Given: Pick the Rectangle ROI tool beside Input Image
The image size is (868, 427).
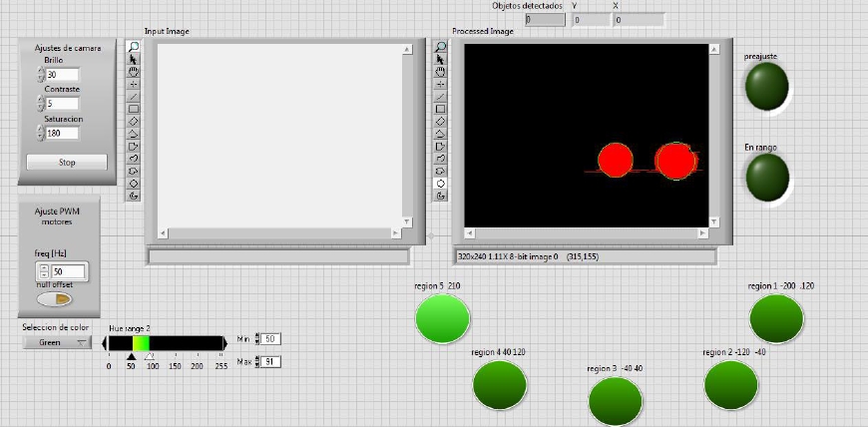Looking at the screenshot, I should tap(134, 109).
